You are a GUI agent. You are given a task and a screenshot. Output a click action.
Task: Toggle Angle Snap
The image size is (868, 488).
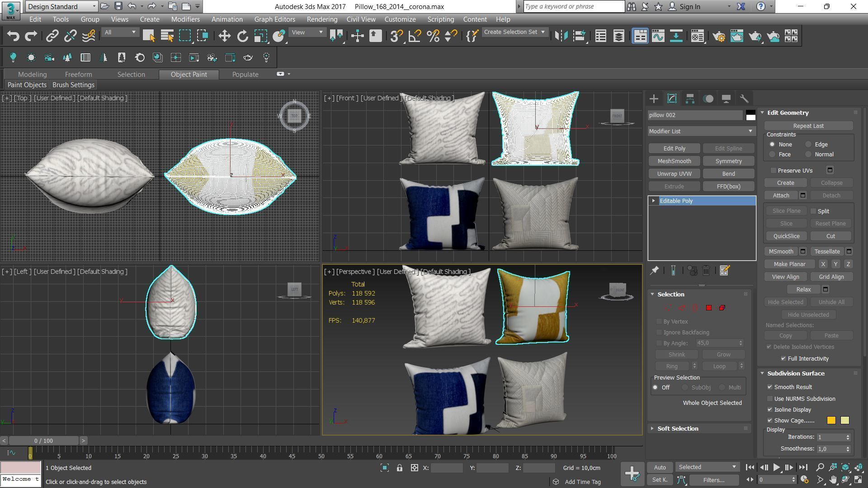[415, 36]
